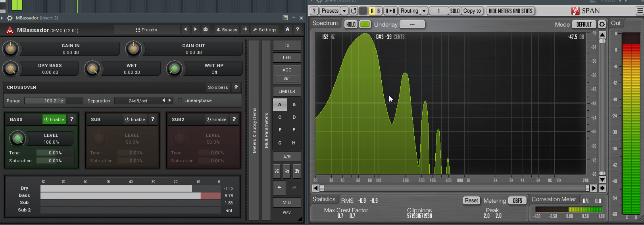Expand Meters & Subsystems panel

[x=254, y=130]
